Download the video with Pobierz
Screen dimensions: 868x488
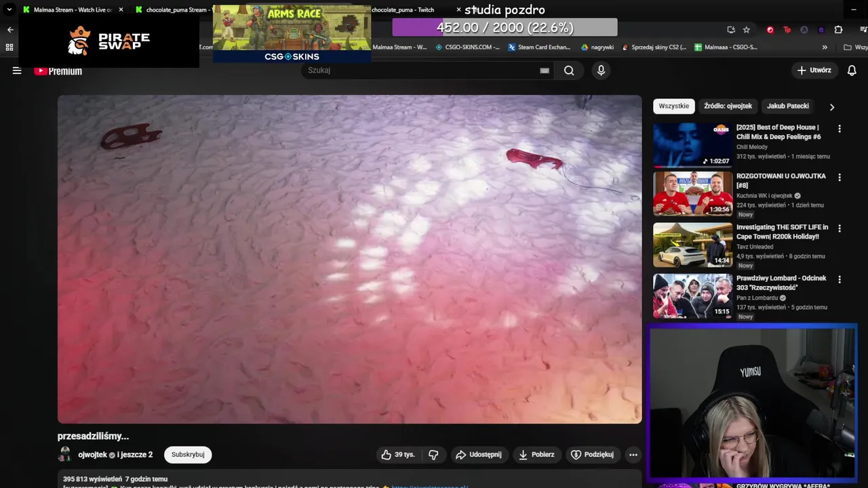pos(536,455)
